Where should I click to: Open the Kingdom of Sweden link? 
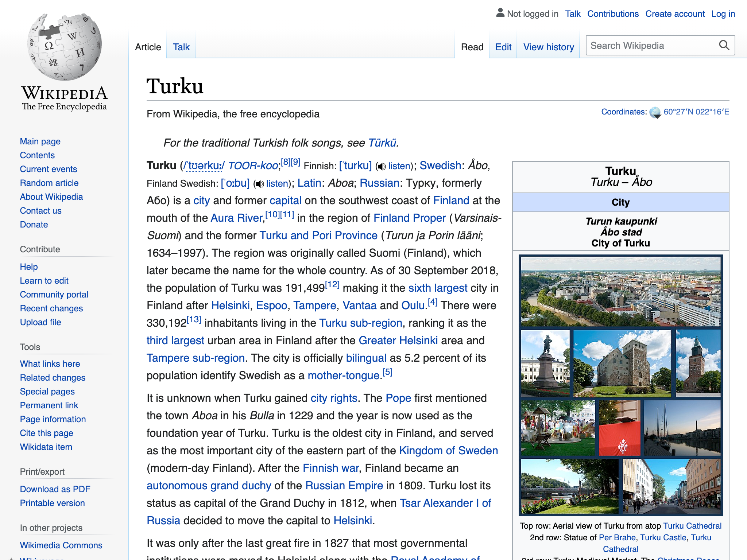[449, 451]
